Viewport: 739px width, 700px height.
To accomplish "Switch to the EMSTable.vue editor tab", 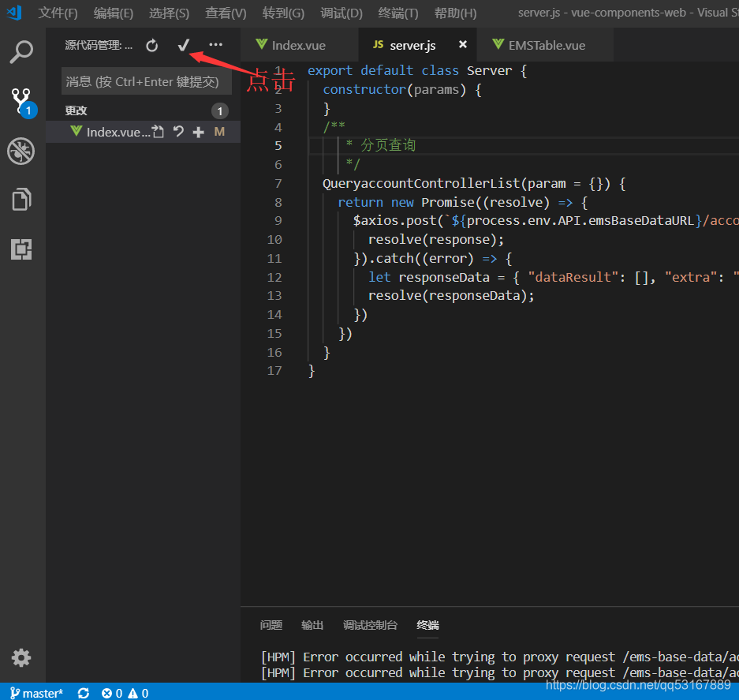I will [x=545, y=45].
